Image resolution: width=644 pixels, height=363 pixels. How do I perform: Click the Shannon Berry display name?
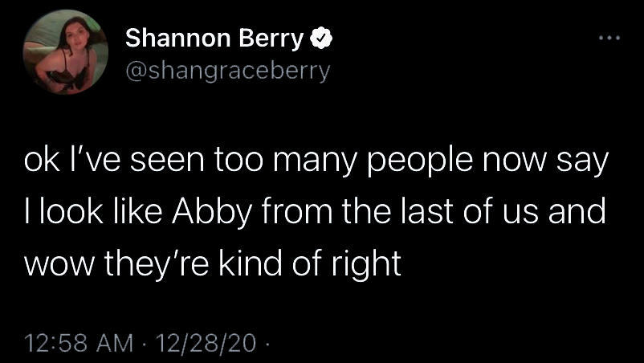click(x=215, y=38)
